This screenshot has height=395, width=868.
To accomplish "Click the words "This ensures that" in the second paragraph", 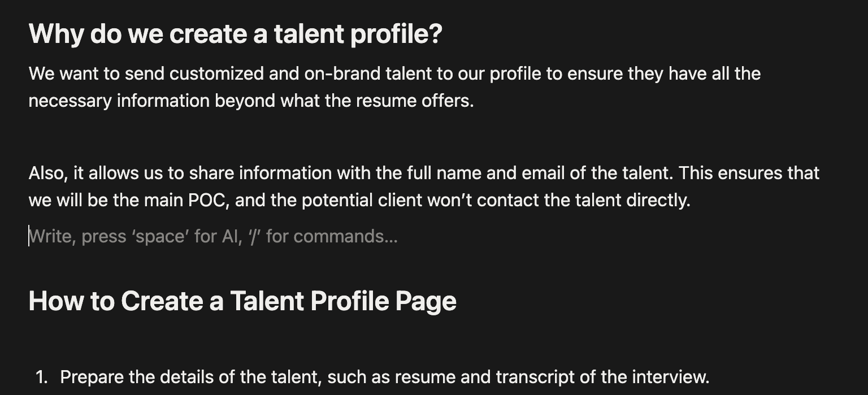I will [749, 173].
